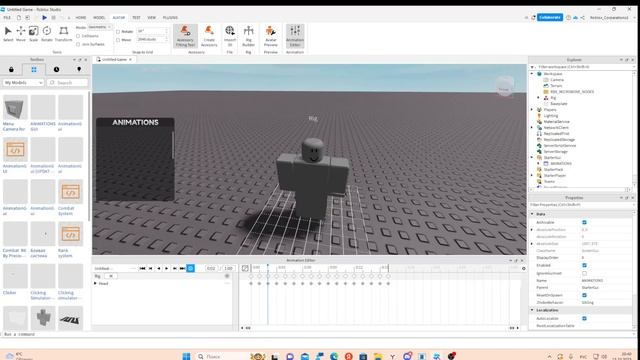Play the animation in reverse
This screenshot has height=360, width=640.
159,268
